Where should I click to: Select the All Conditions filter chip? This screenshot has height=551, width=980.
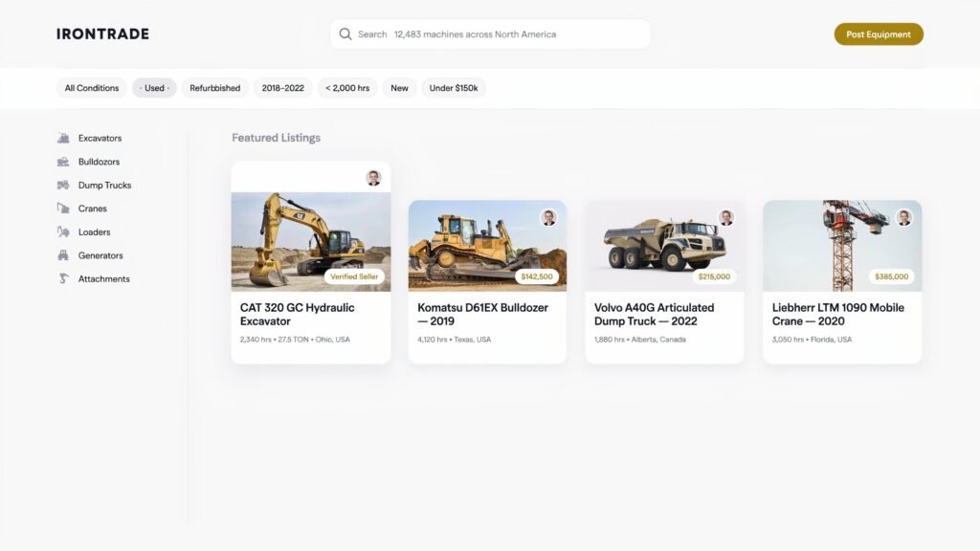91,88
